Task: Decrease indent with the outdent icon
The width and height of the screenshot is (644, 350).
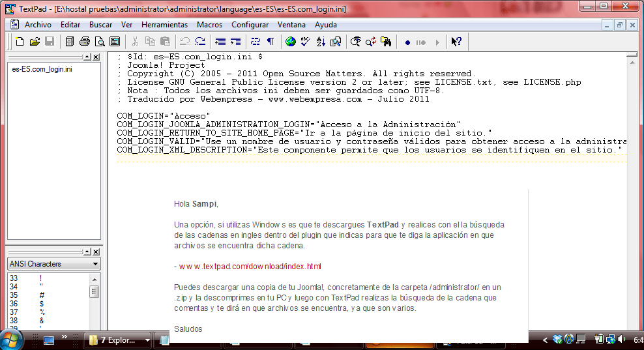Action: [x=220, y=42]
